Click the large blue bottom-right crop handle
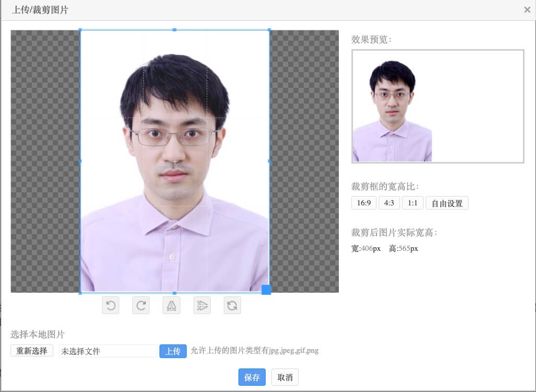 (x=266, y=290)
